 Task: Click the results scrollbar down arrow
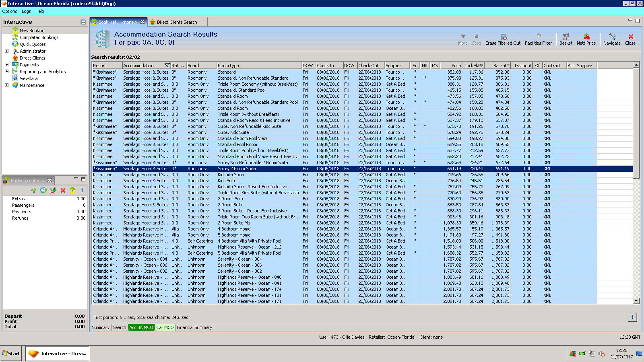pos(636,301)
